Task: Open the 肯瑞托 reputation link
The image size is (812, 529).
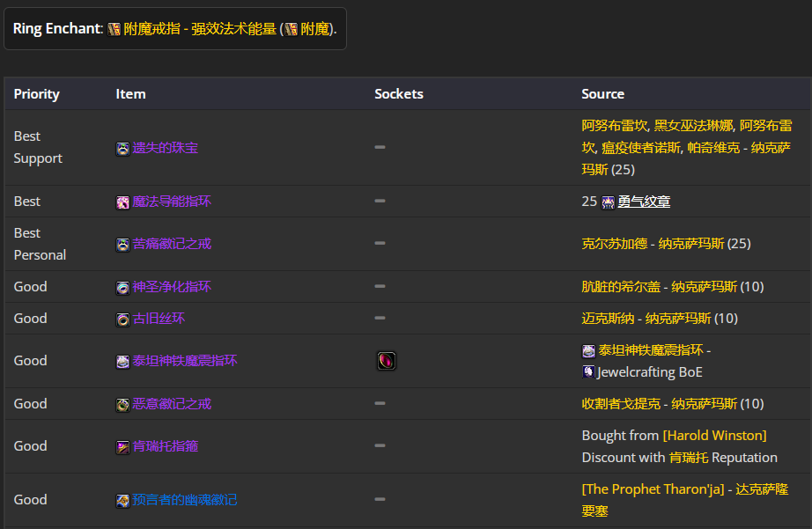Action: [x=689, y=458]
